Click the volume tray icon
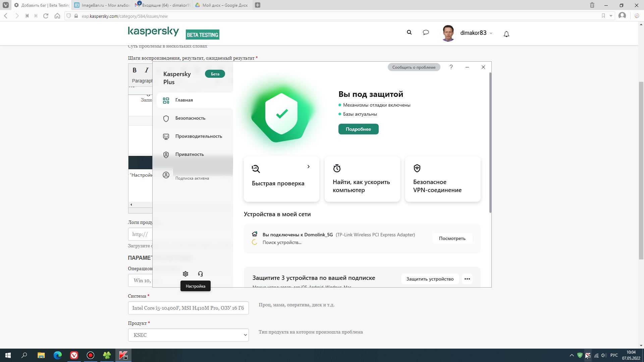Image resolution: width=644 pixels, height=362 pixels. coord(604,355)
